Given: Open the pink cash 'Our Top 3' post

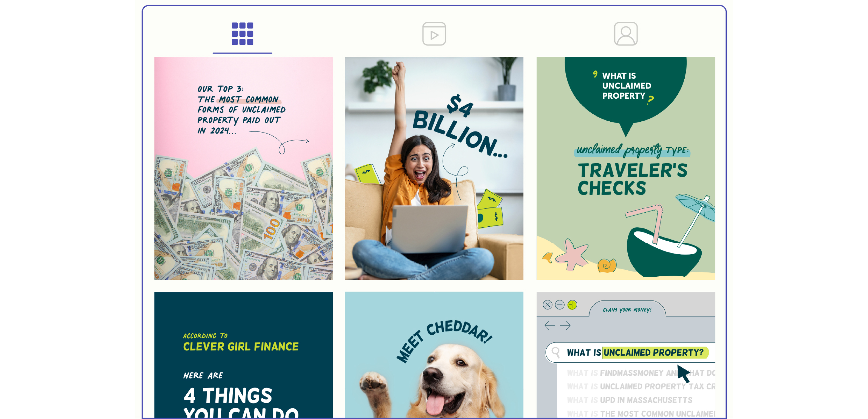Looking at the screenshot, I should (243, 168).
